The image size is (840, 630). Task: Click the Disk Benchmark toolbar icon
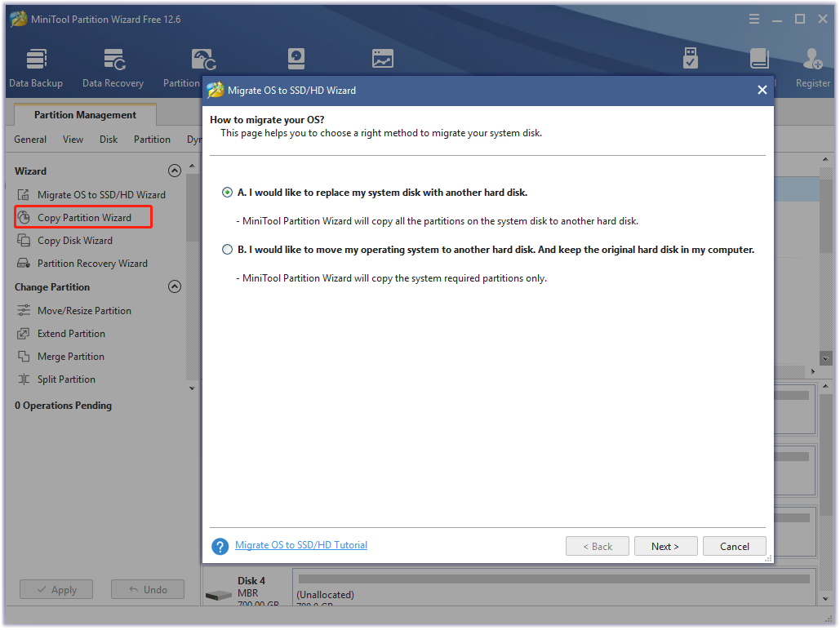pos(296,59)
